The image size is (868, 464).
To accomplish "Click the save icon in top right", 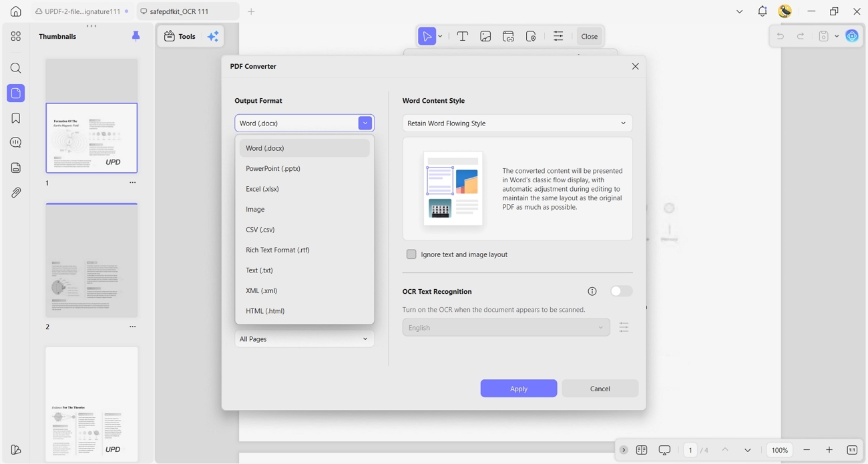I will [x=824, y=36].
